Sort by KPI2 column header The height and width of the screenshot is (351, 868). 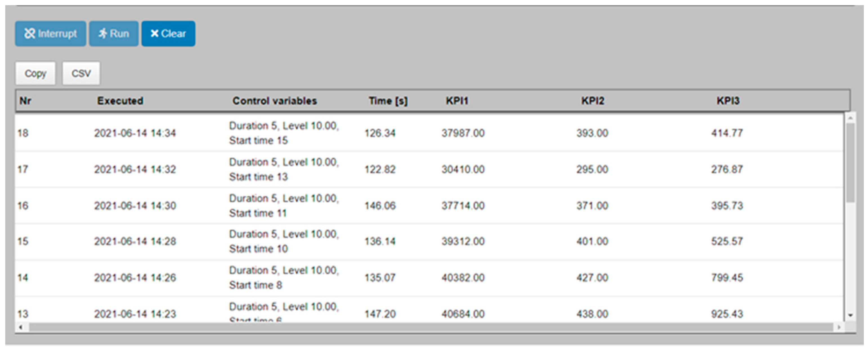(593, 101)
